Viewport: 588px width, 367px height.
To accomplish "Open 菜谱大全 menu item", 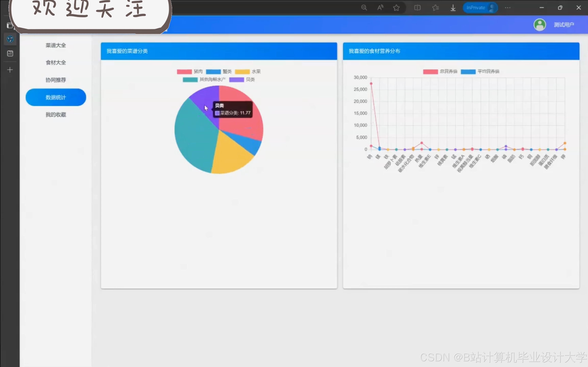I will [56, 45].
